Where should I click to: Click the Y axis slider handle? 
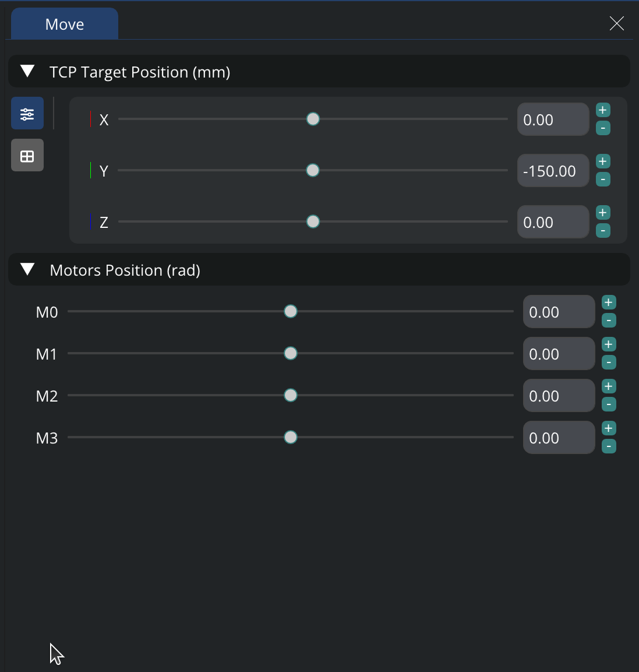(x=313, y=170)
